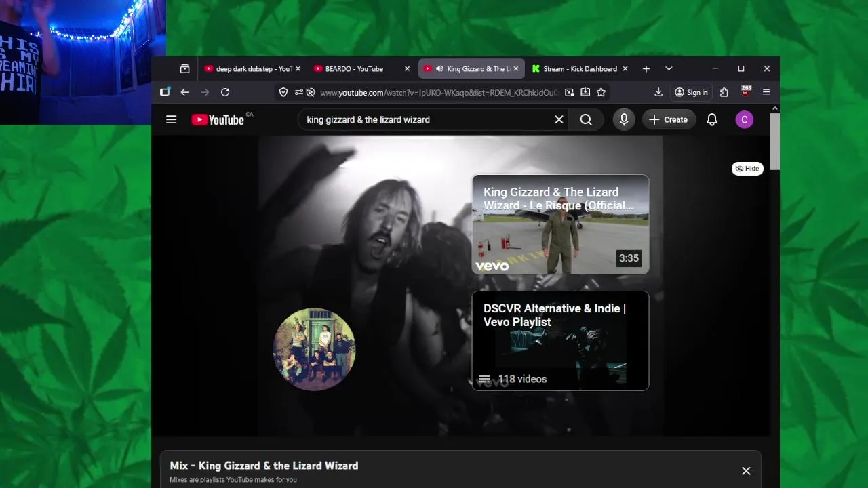868x488 pixels.
Task: Click the round band channel avatar
Action: [314, 350]
